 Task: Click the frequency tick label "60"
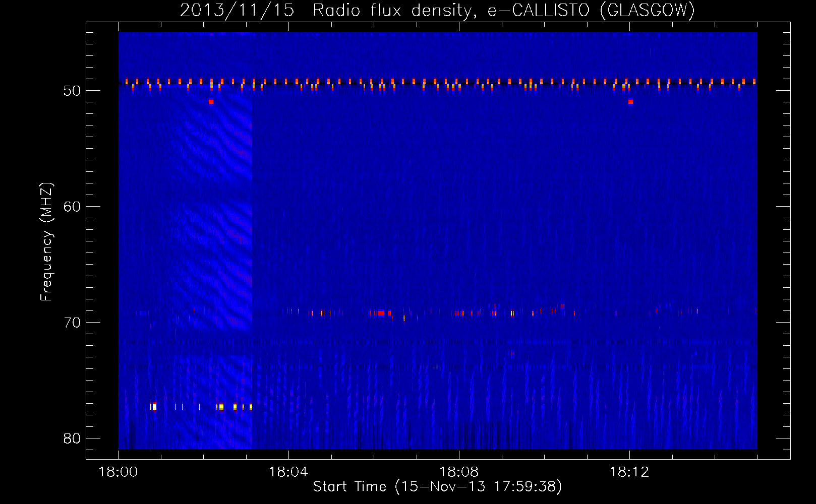(72, 207)
